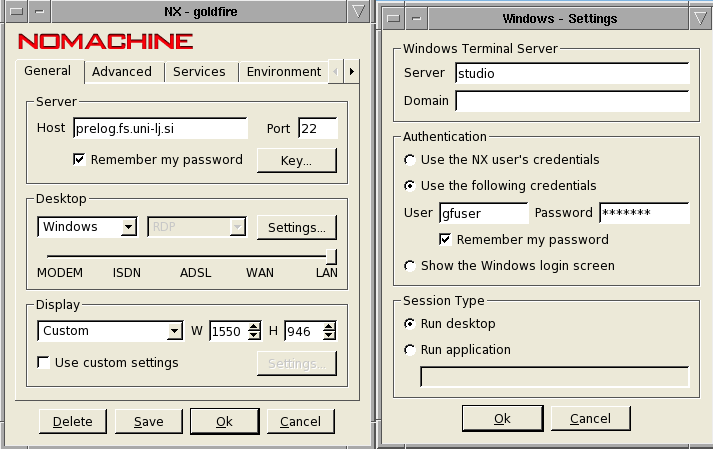
Task: Switch to the Advanced tab
Action: coord(121,72)
